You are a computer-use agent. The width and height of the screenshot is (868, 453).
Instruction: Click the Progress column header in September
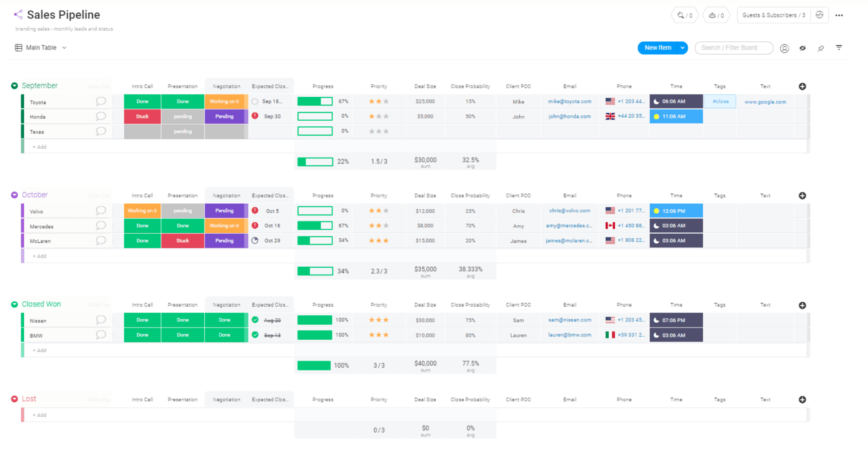coord(323,86)
